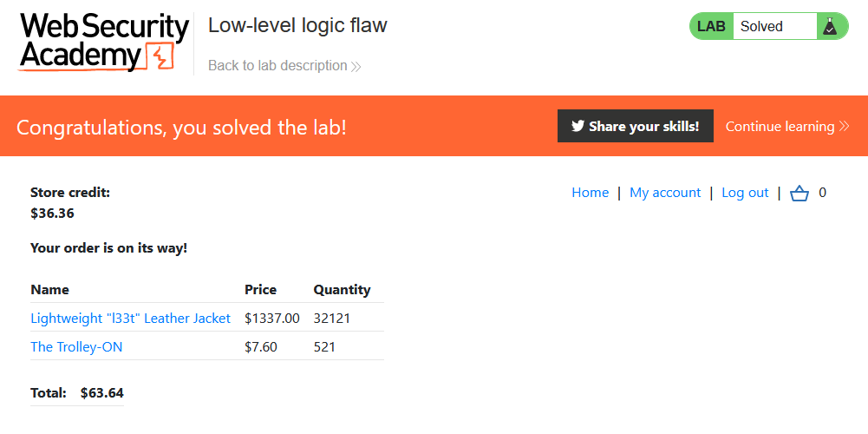868x434 pixels.
Task: Click the Twitter bird icon
Action: 578,126
